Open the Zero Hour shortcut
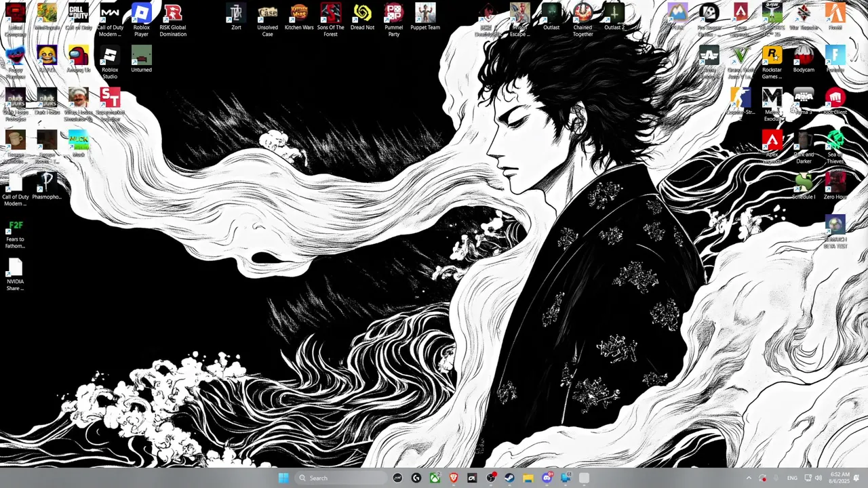This screenshot has height=488, width=868. [835, 186]
